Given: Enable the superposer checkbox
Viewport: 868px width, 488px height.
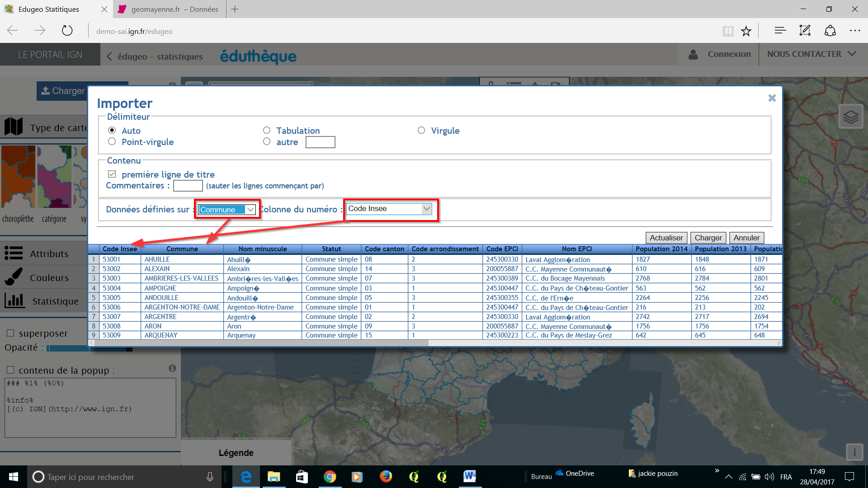Looking at the screenshot, I should pyautogui.click(x=10, y=333).
